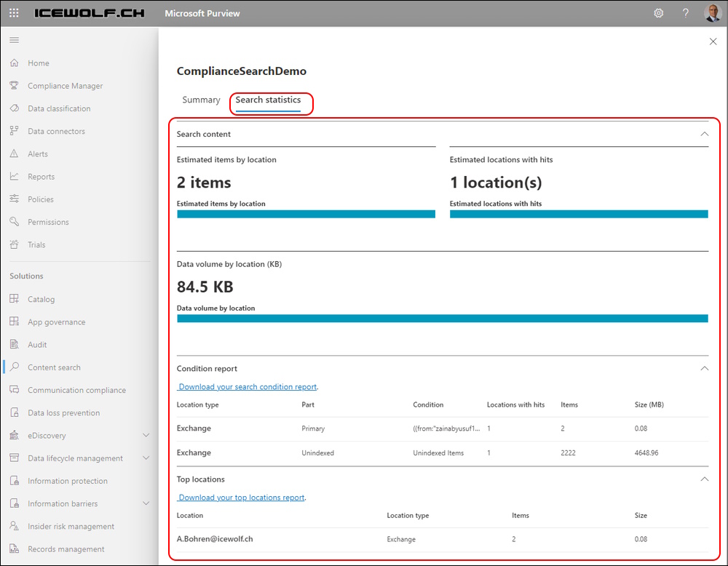Click the Communication compliance icon

(x=15, y=390)
